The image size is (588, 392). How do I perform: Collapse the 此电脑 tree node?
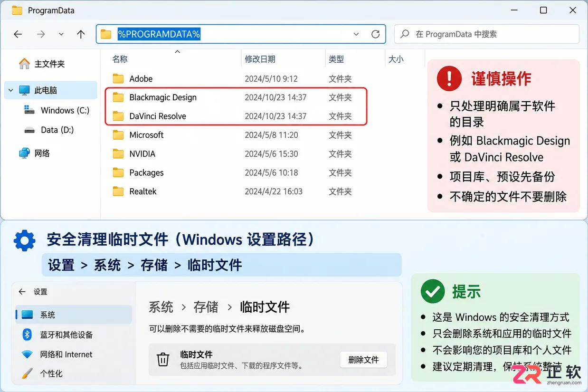(10, 90)
